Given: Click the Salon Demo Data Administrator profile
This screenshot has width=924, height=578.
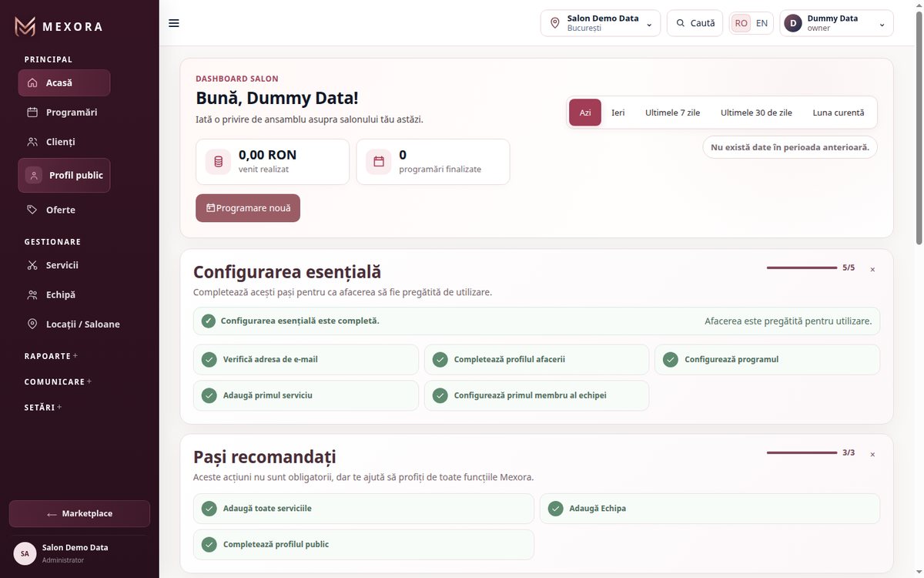Looking at the screenshot, I should click(79, 553).
